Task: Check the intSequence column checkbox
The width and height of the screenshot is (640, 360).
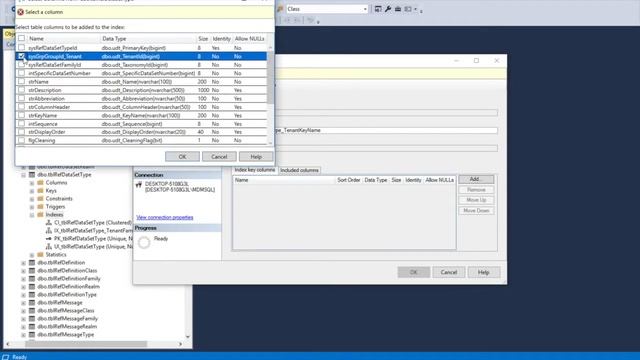Action: 21,124
